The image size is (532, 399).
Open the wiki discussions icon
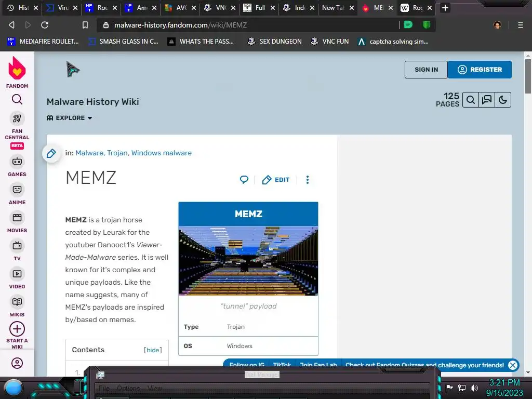point(486,100)
